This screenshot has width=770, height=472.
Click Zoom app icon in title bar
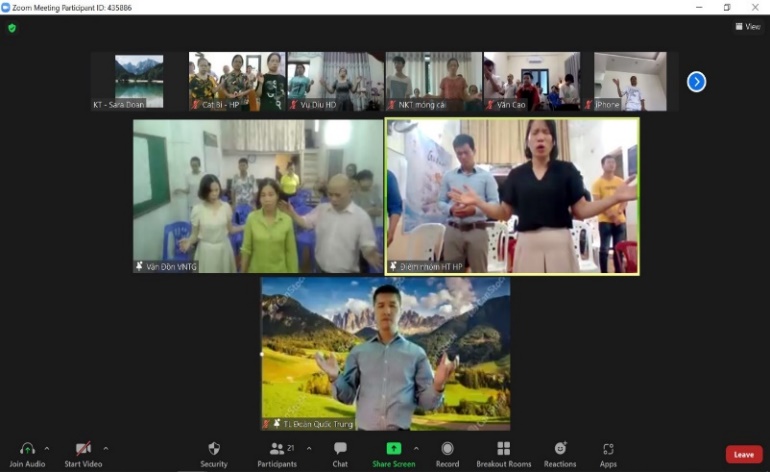point(5,7)
